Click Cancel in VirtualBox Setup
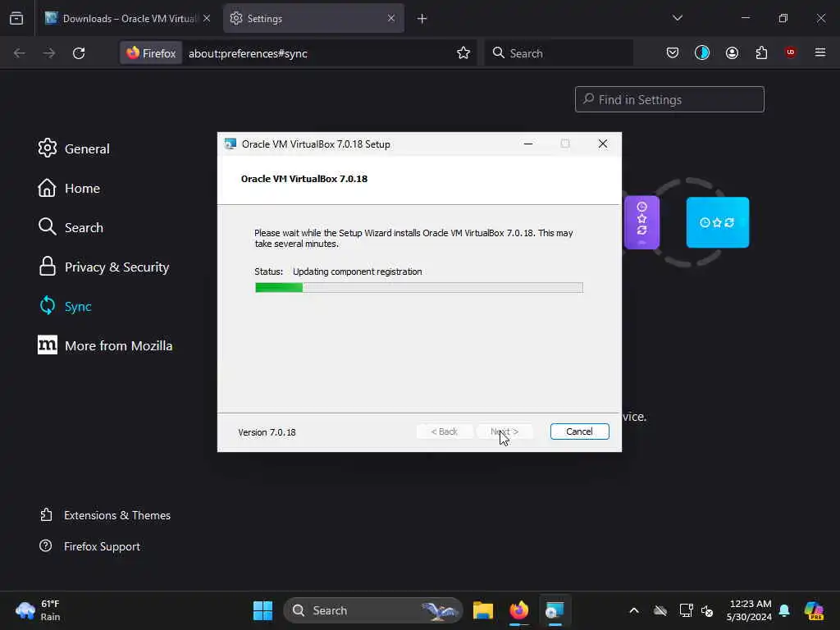 579,431
